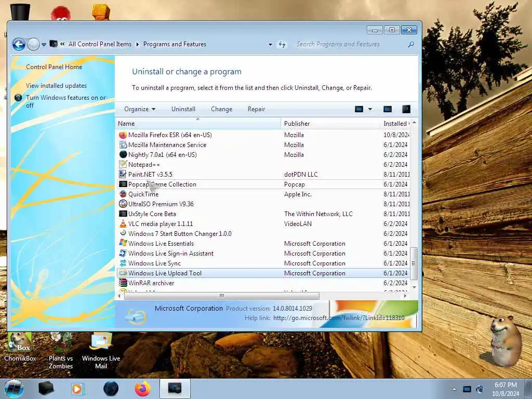Click the list scroll up arrow
The width and height of the screenshot is (532, 399).
[x=414, y=123]
